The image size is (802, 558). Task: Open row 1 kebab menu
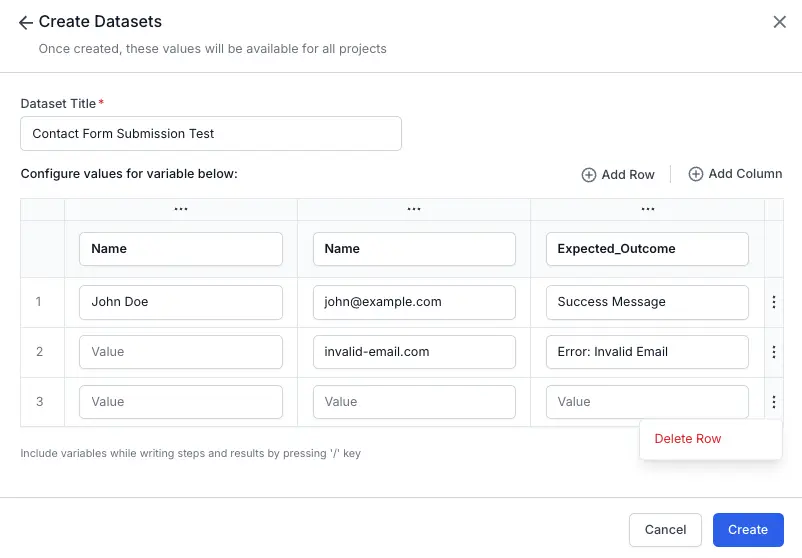774,302
